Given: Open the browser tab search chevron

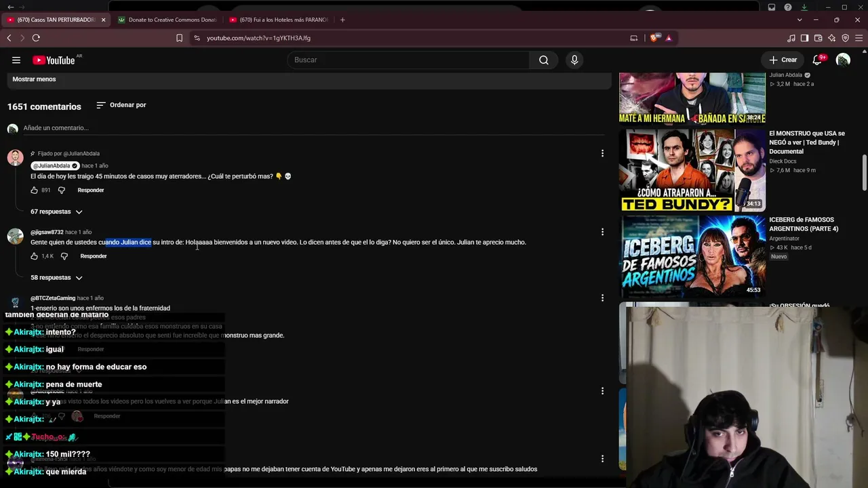Looking at the screenshot, I should click(800, 20).
